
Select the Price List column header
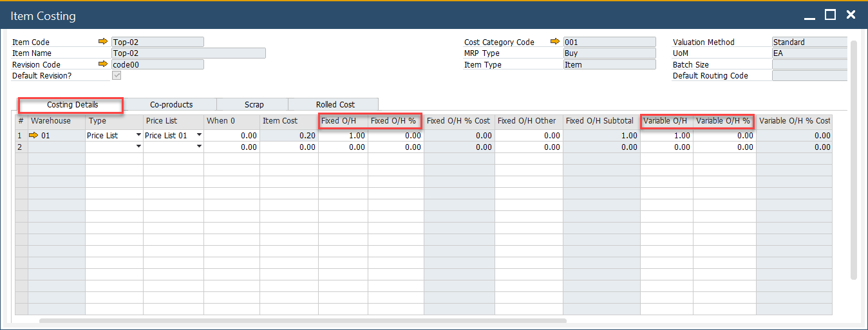173,121
